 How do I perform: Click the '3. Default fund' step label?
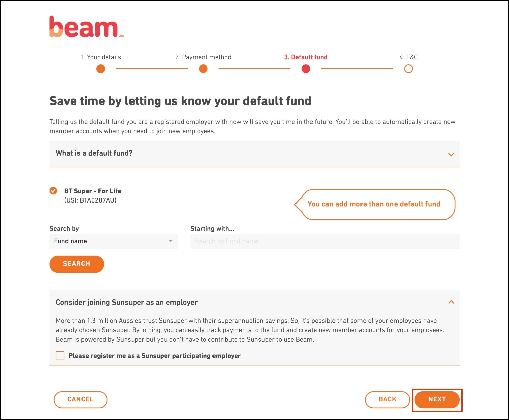pos(306,57)
